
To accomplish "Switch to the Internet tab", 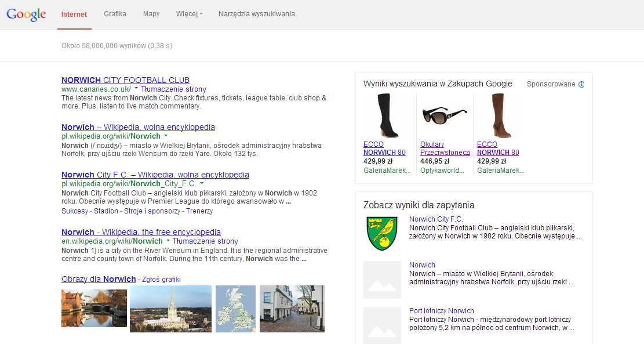I will click(x=74, y=15).
